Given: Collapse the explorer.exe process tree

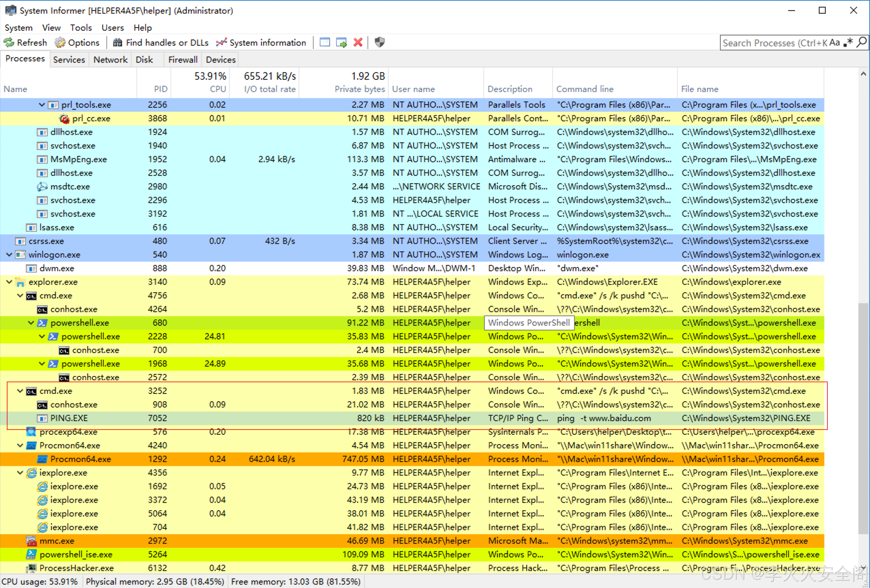Looking at the screenshot, I should point(9,282).
